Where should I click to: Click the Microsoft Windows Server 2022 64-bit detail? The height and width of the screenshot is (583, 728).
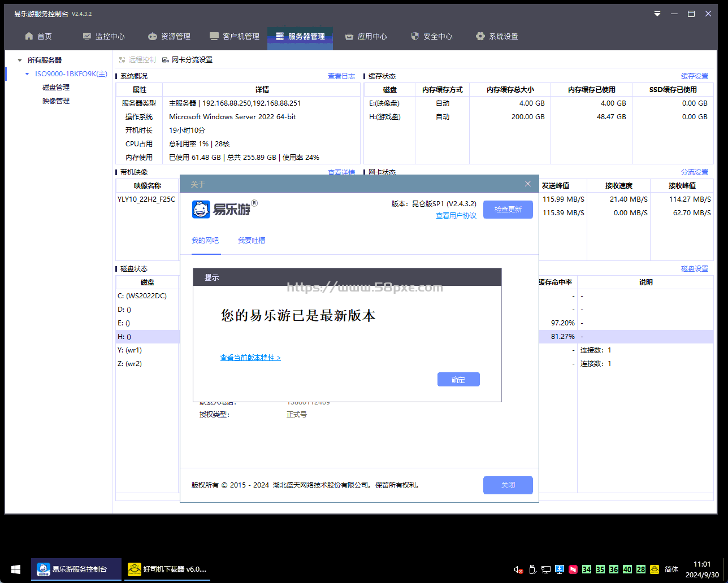(x=232, y=117)
